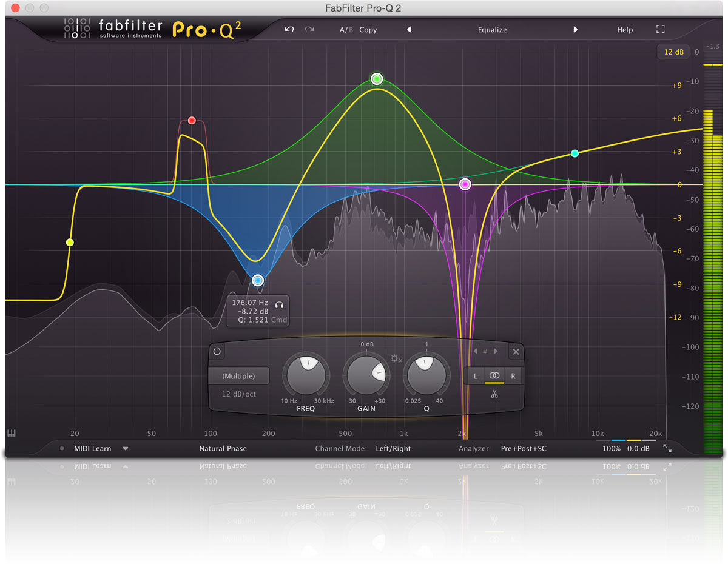
Task: Open the (Multiple) filter shape selector
Action: pyautogui.click(x=238, y=376)
